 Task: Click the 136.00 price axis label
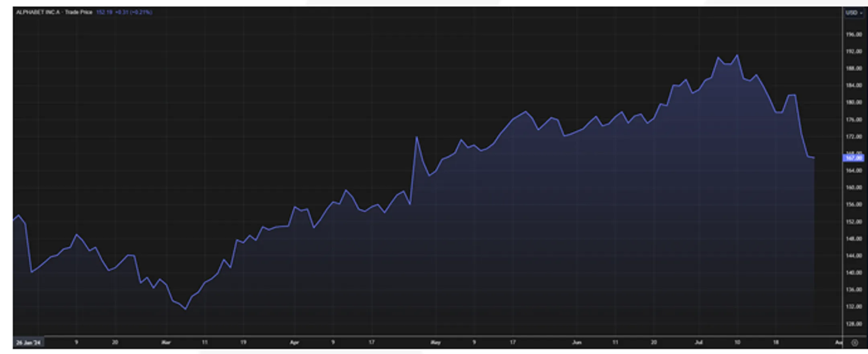854,290
